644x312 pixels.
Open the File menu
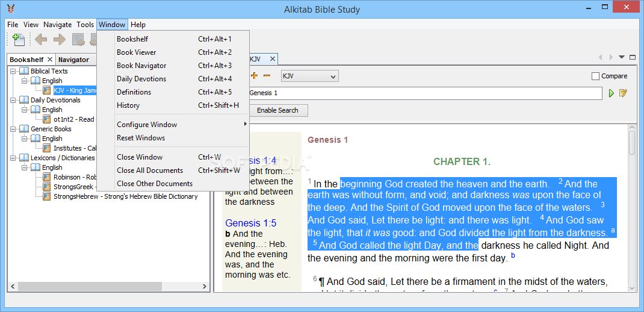pos(13,25)
